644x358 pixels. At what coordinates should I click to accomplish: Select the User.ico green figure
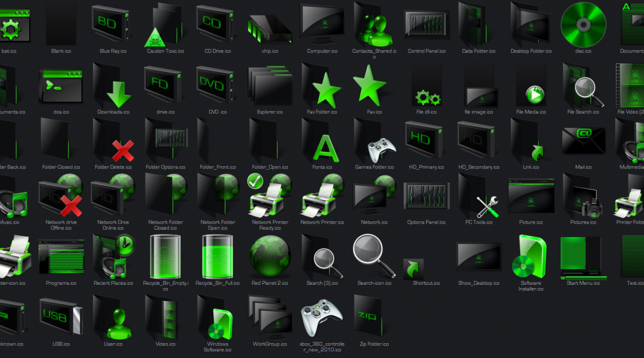[x=113, y=317]
